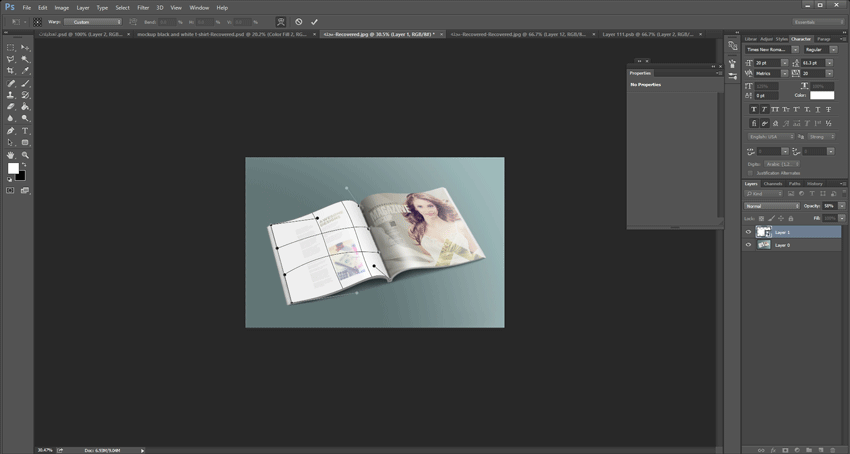The width and height of the screenshot is (850, 454).
Task: Open the leading dropdown
Action: 829,63
